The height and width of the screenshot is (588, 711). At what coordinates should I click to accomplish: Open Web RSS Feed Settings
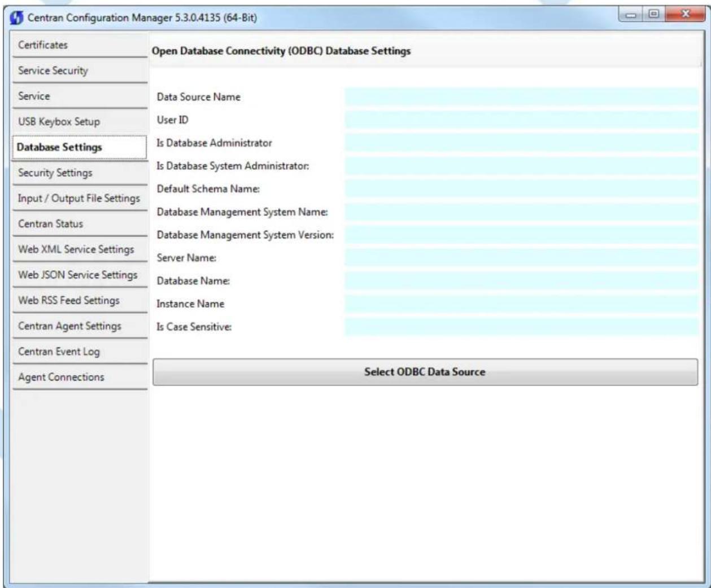tap(79, 300)
